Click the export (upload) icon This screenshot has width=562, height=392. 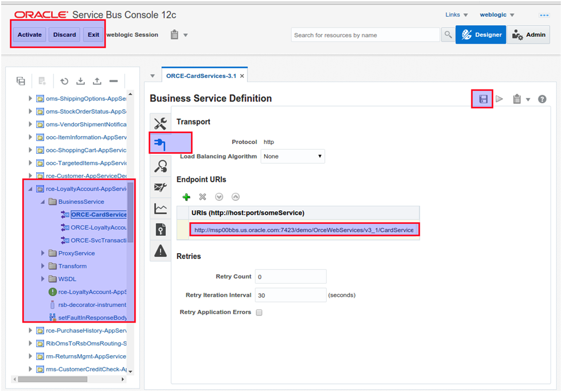pos(97,81)
